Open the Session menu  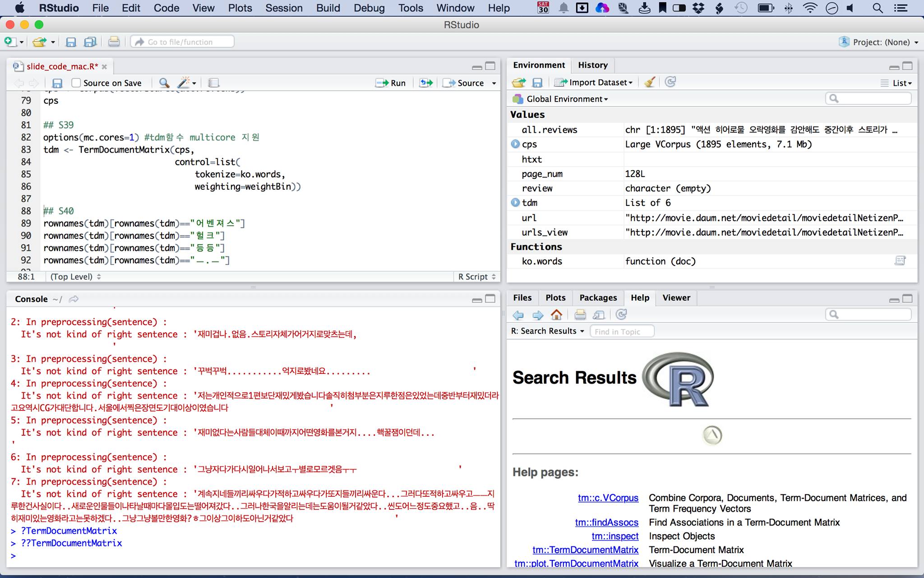(283, 8)
